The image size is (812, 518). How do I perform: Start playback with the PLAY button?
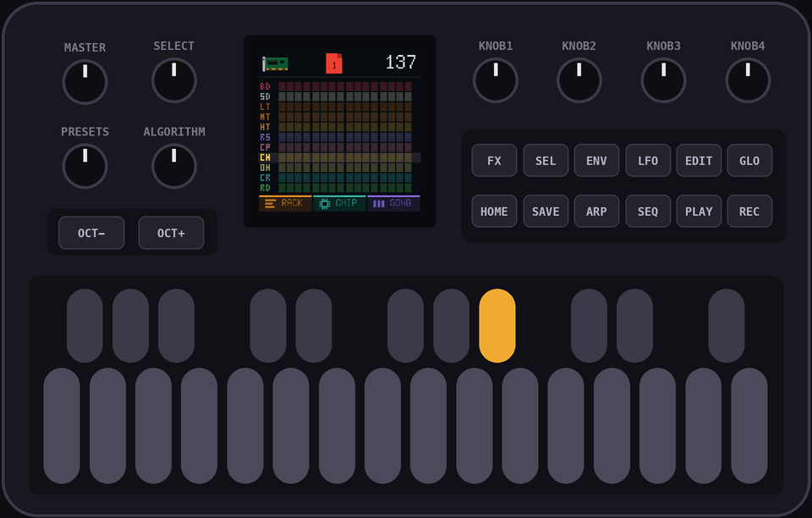[x=700, y=212]
